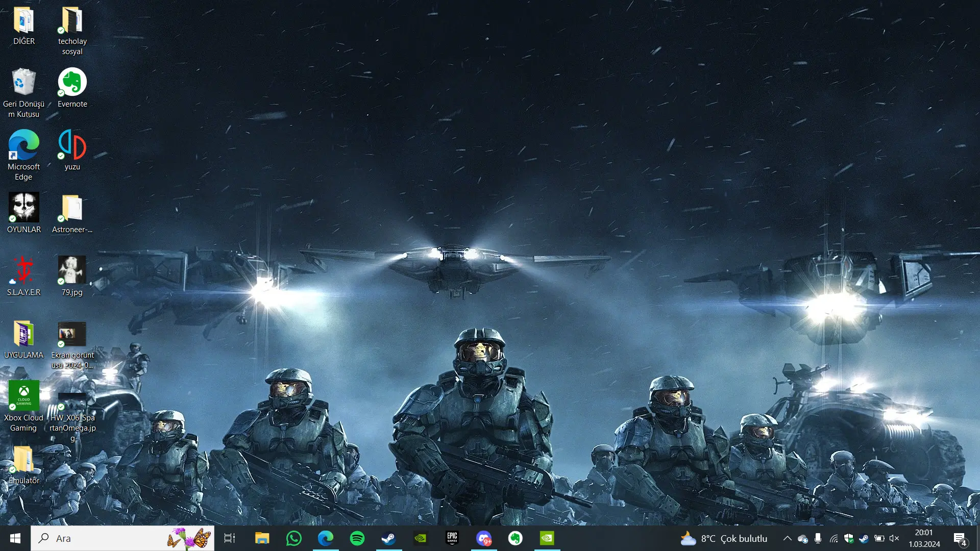The width and height of the screenshot is (980, 551).
Task: Open Windows Security shield tray icon
Action: tap(849, 538)
